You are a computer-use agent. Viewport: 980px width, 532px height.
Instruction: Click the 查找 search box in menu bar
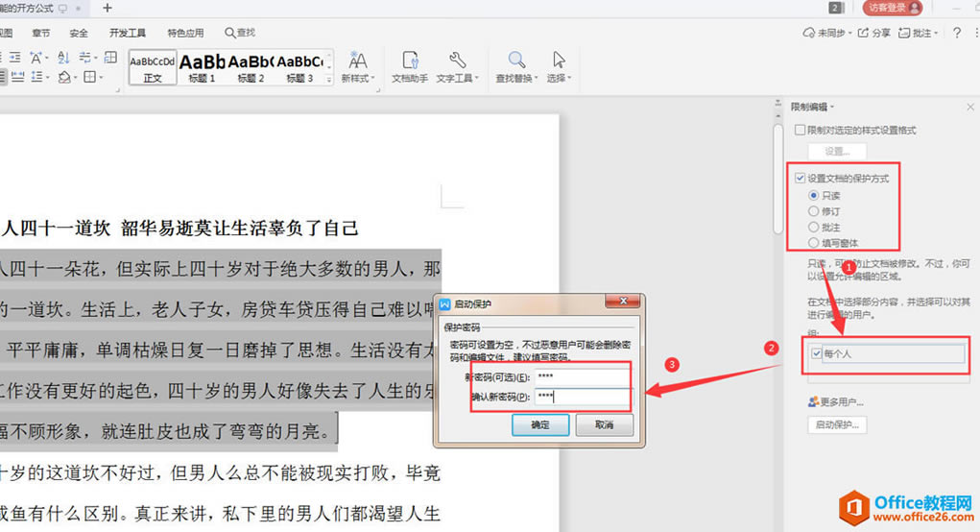click(240, 33)
